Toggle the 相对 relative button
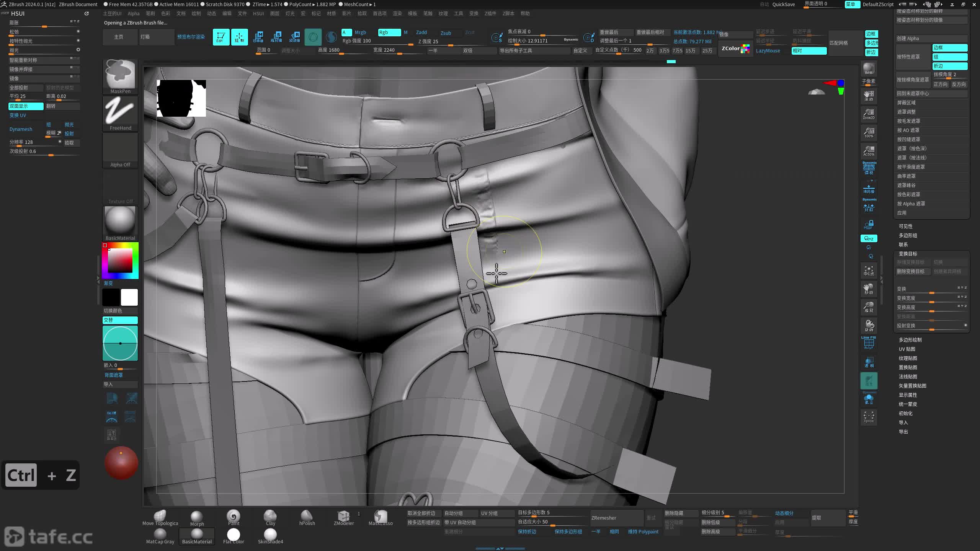Screen dimensions: 980x551 809,51
